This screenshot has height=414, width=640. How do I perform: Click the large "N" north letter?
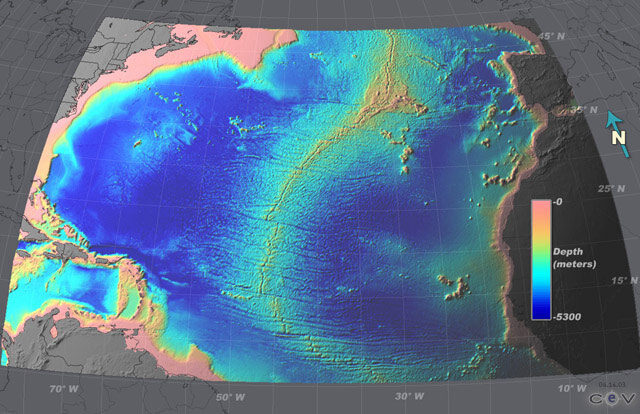[618, 138]
